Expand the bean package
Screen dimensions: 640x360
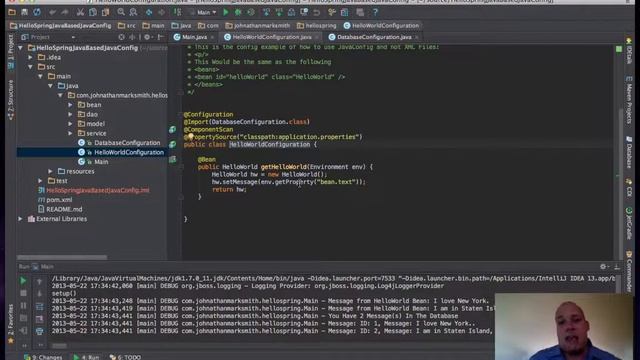tap(70, 105)
